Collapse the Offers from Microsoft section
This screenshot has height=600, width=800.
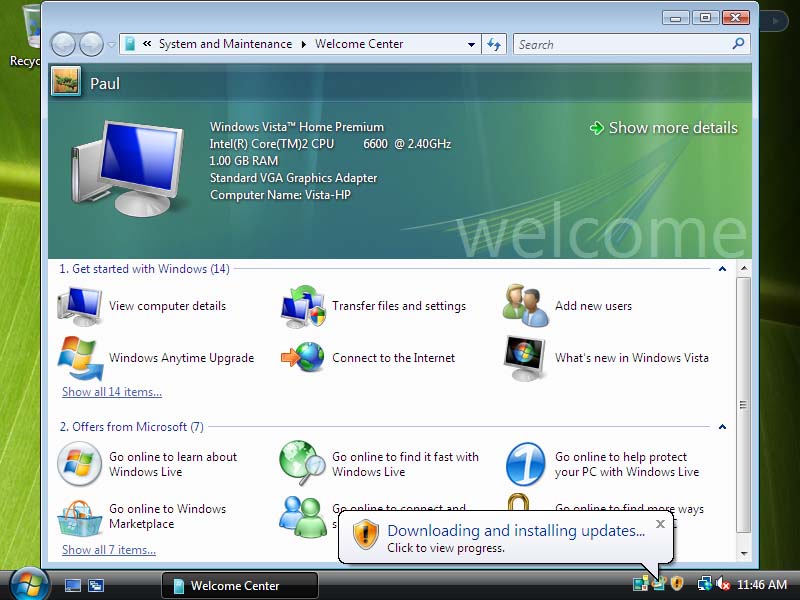pos(722,427)
